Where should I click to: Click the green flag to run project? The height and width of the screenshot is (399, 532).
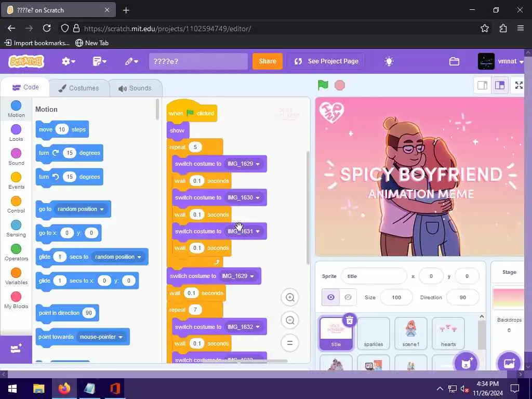tap(323, 85)
